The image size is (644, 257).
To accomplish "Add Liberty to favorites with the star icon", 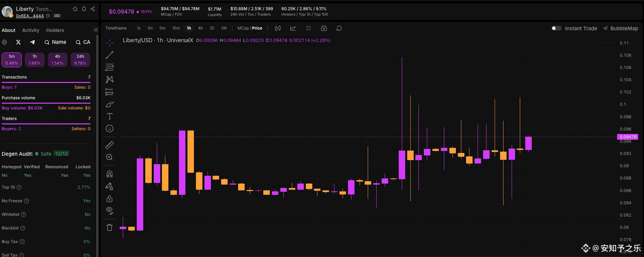I will (75, 9).
